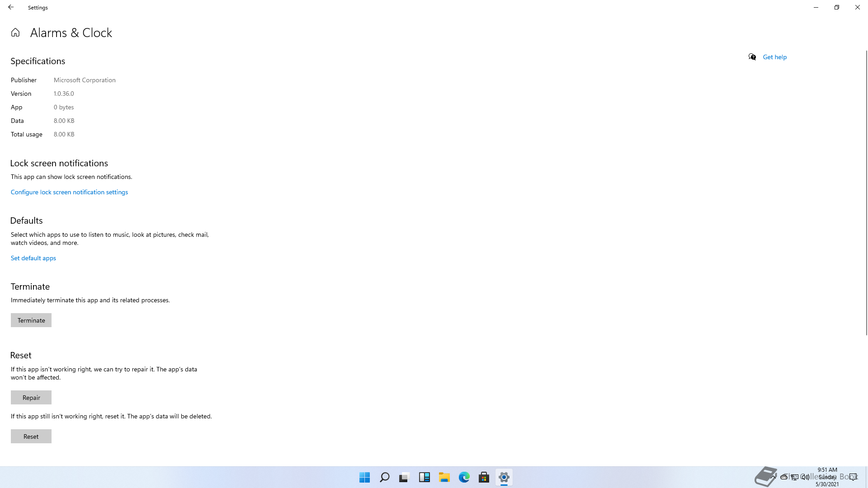
Task: Open Task View from taskbar
Action: (x=404, y=477)
